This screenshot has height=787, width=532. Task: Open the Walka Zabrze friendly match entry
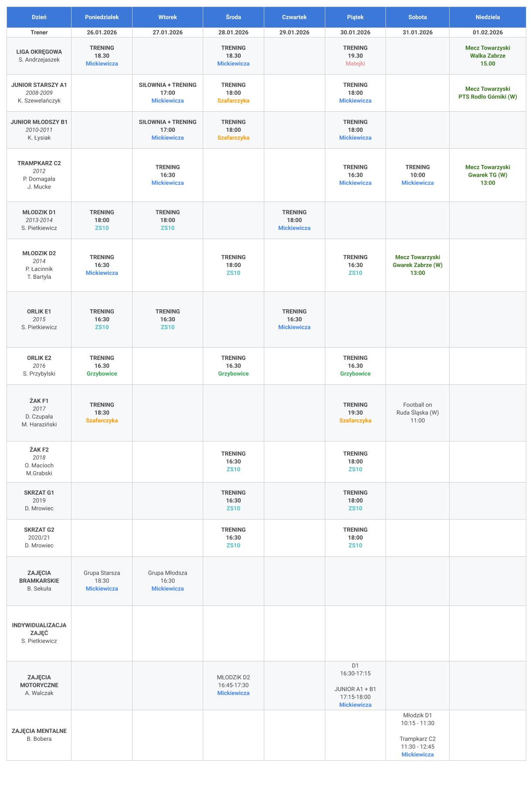coord(488,56)
